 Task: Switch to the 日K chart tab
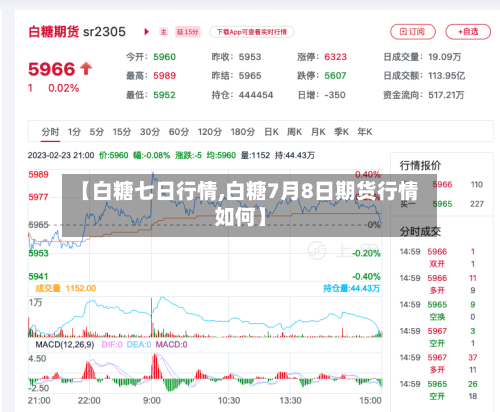click(x=271, y=132)
